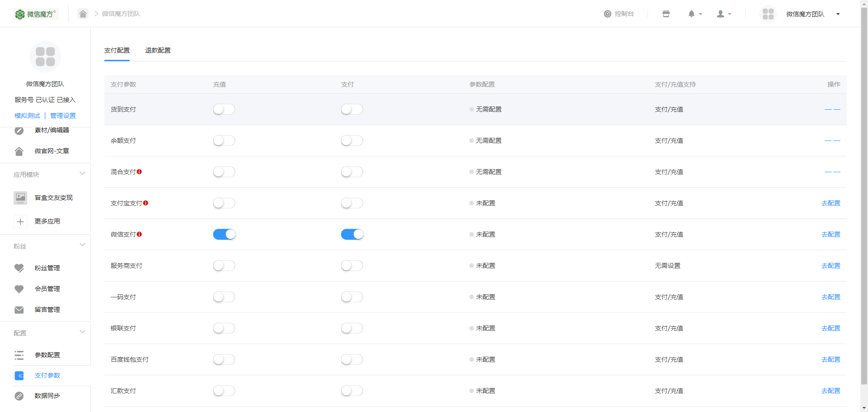Viewport: 868px width, 412px height.
Task: Click the 盲盒交友变现 app icon
Action: click(x=20, y=198)
